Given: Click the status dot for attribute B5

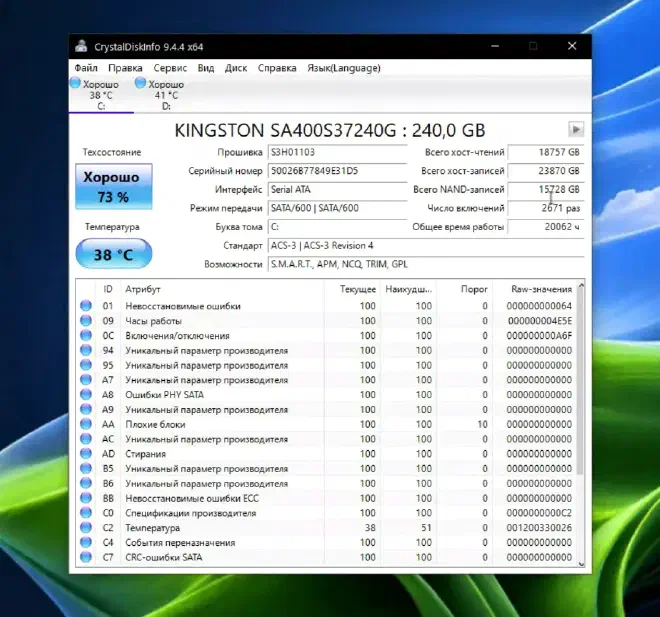Looking at the screenshot, I should tap(86, 468).
